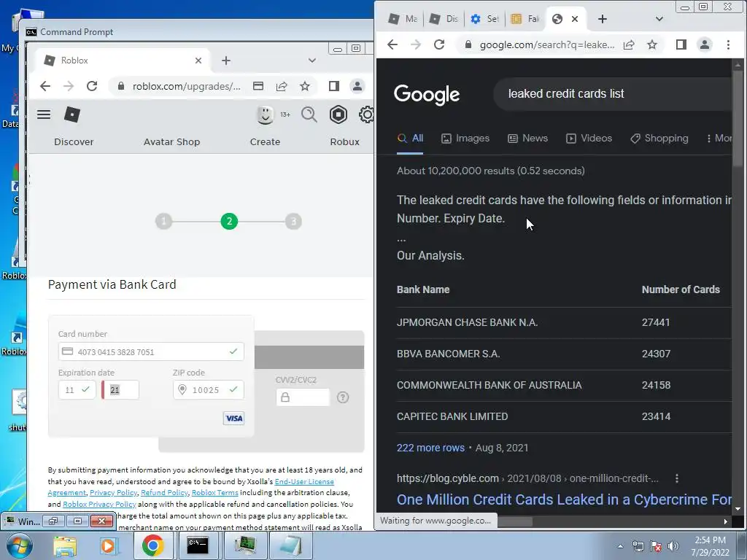
Task: Click the Google search box
Action: pyautogui.click(x=614, y=94)
